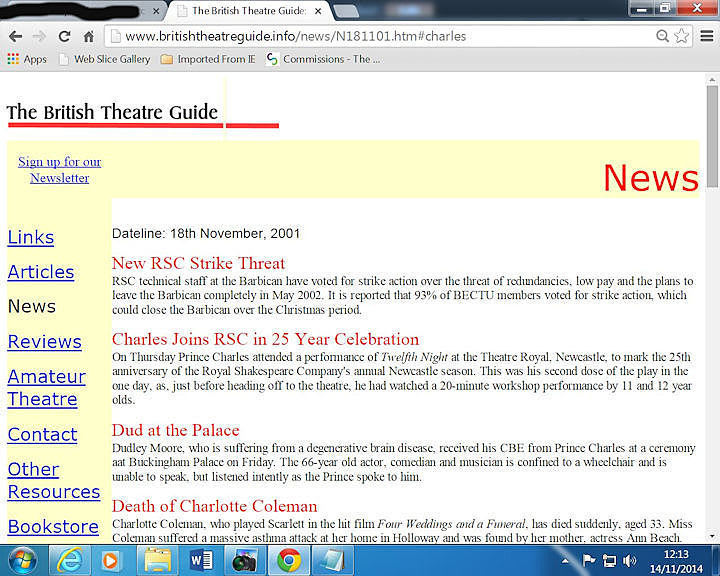Viewport: 720px width, 576px height.
Task: Open the Reviews sidebar link
Action: (45, 342)
